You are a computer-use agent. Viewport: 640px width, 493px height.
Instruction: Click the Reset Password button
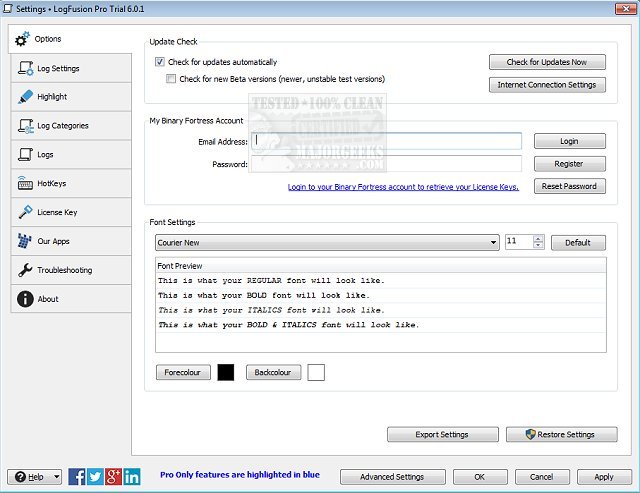(x=569, y=186)
